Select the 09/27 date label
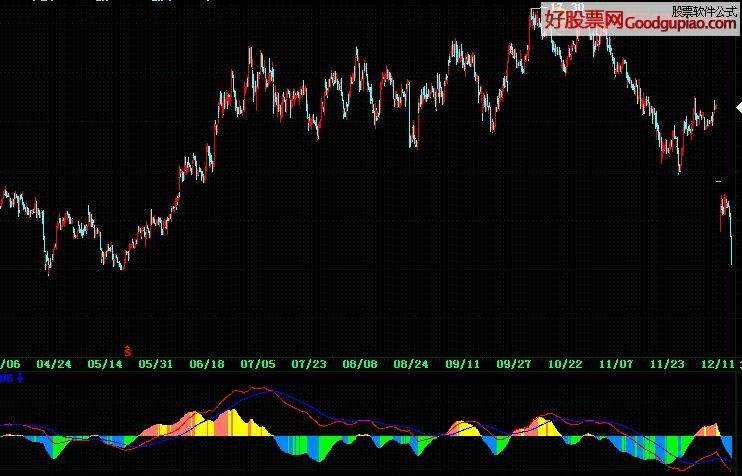This screenshot has width=742, height=476. click(x=513, y=364)
